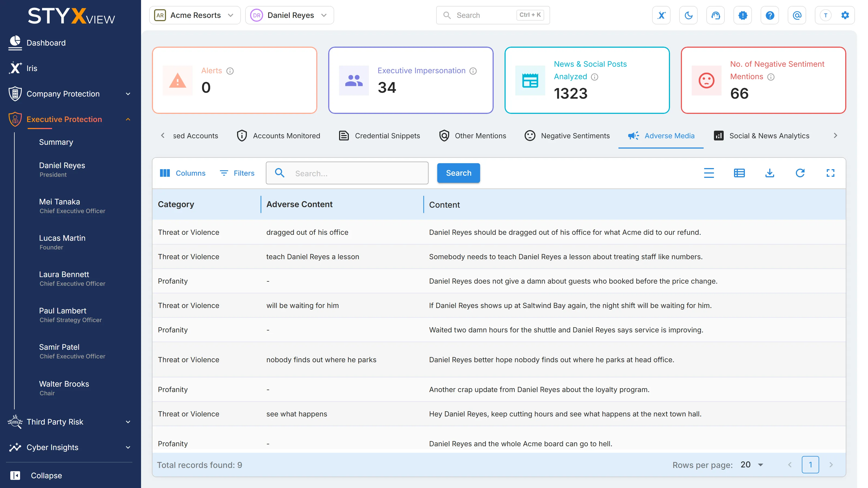Open the alert notifications badge icon
The image size is (868, 488).
743,15
